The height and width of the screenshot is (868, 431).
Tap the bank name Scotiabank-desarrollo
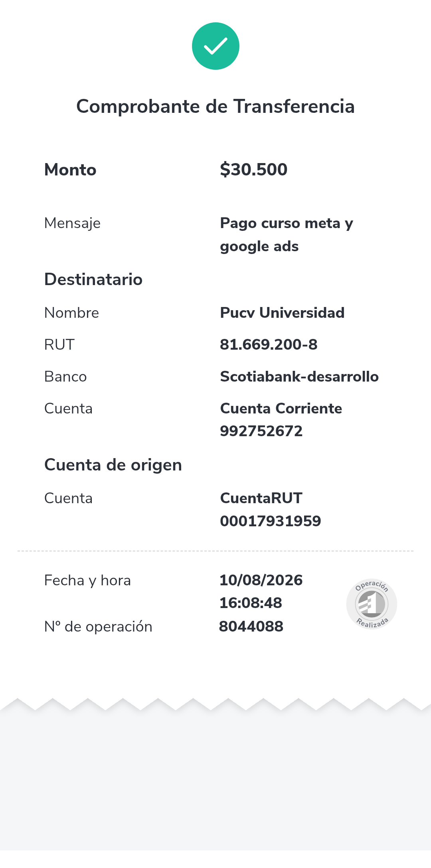pyautogui.click(x=299, y=376)
